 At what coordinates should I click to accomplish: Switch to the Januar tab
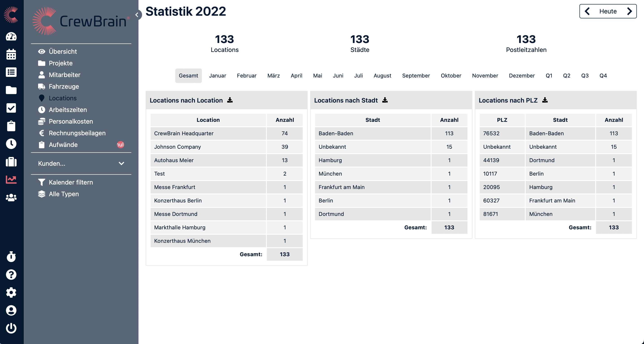(217, 76)
